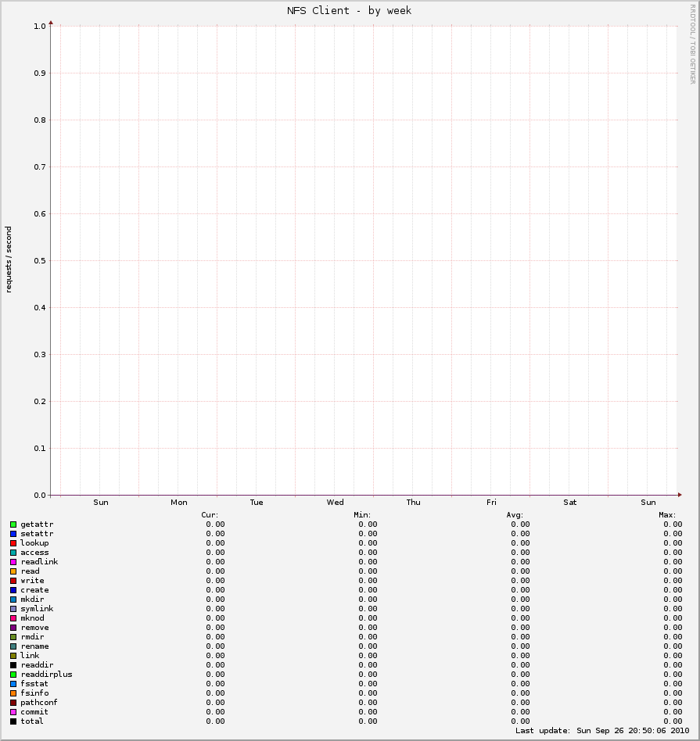The height and width of the screenshot is (741, 700).
Task: Click the purple remove legend swatch
Action: [13, 628]
